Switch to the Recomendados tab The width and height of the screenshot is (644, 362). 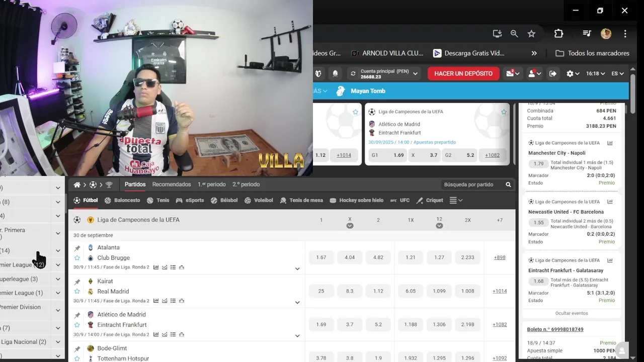tap(172, 185)
